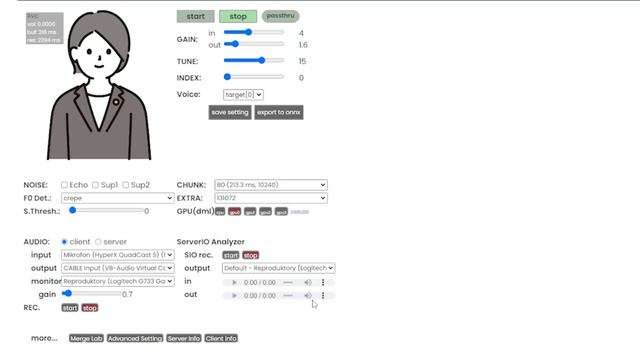Click export to onnx
The height and width of the screenshot is (360, 640).
point(279,112)
